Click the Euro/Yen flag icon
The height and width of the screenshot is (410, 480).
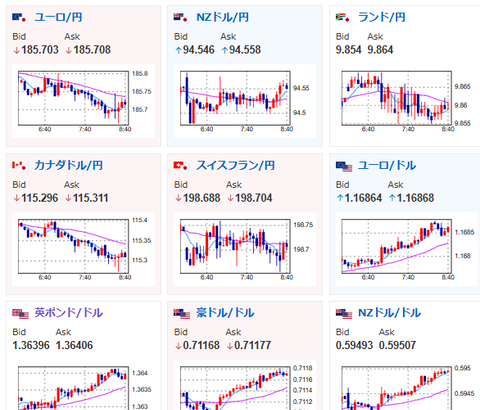point(19,17)
